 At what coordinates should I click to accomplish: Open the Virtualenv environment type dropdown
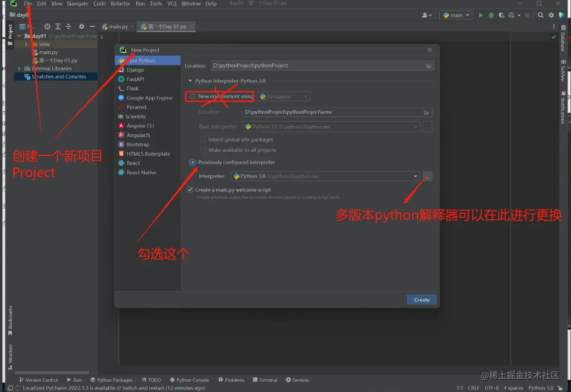click(284, 97)
